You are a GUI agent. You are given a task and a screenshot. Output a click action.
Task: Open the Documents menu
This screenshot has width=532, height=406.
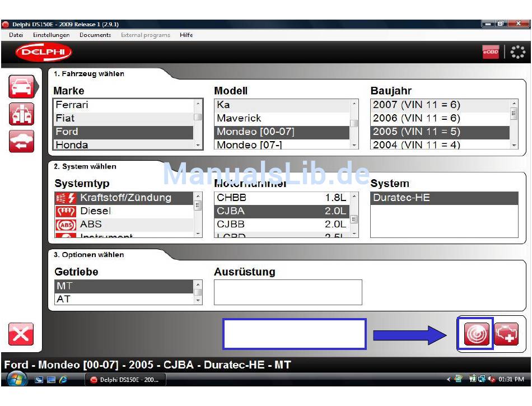coord(95,35)
